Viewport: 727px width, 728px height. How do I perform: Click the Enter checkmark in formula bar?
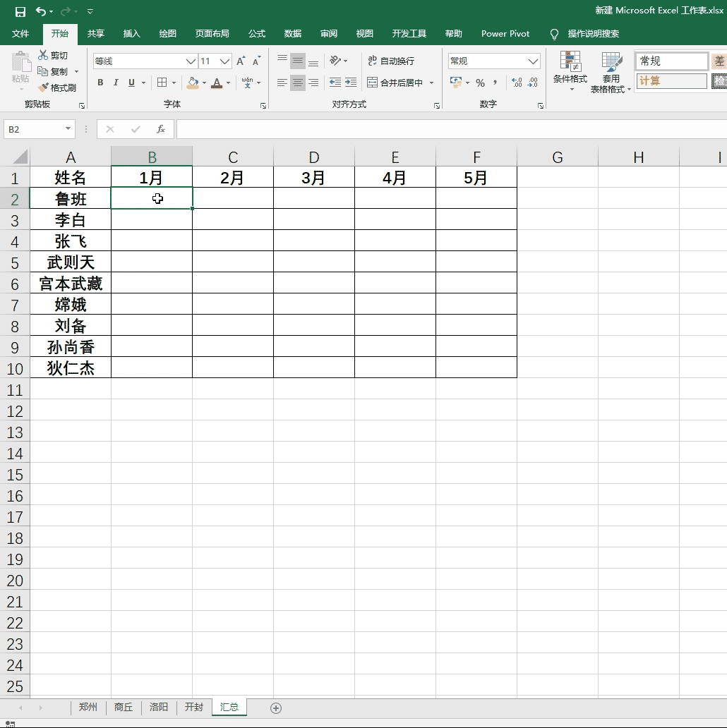(x=136, y=129)
